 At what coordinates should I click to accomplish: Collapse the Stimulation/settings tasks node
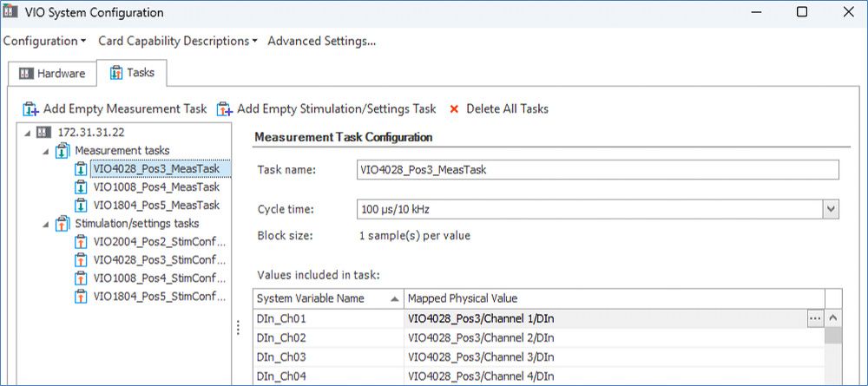point(46,225)
